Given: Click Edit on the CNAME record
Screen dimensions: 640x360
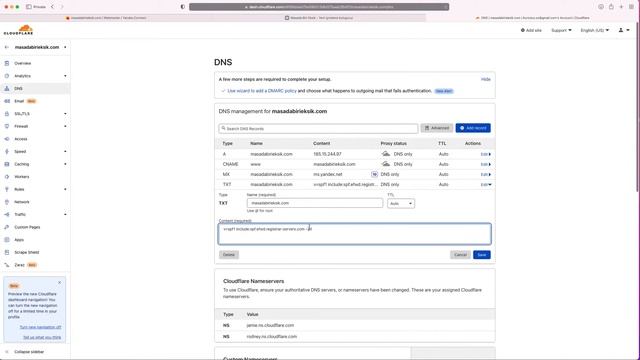Looking at the screenshot, I should pyautogui.click(x=485, y=164).
